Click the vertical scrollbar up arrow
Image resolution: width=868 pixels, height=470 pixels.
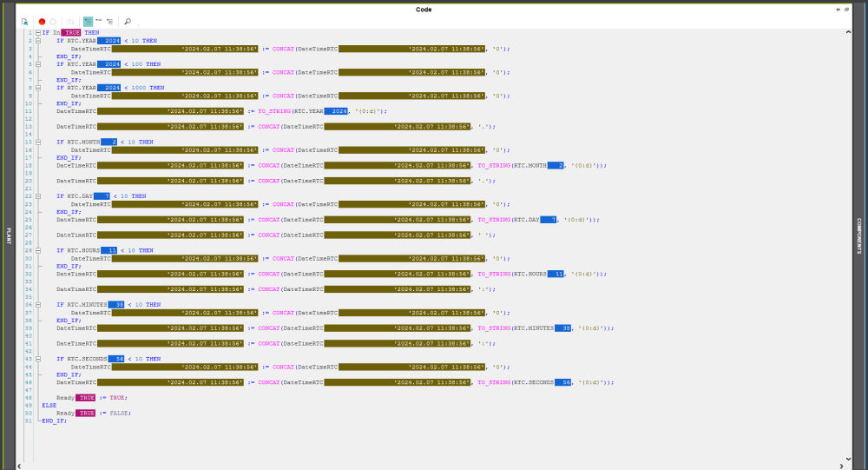(850, 31)
